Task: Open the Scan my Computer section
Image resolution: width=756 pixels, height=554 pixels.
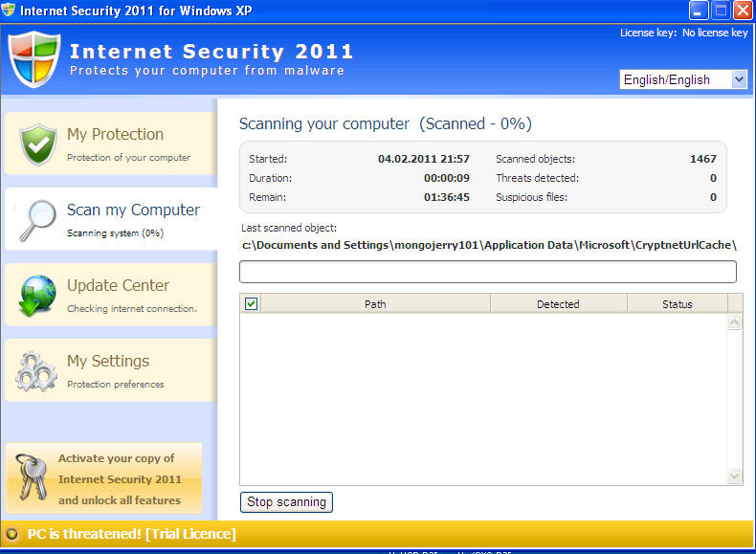Action: click(111, 219)
